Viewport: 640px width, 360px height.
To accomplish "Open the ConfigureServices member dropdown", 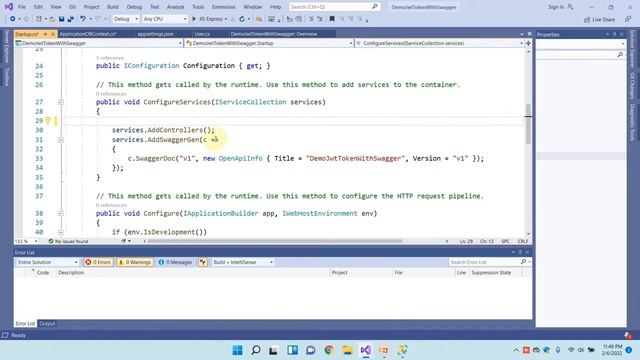I will (x=440, y=43).
